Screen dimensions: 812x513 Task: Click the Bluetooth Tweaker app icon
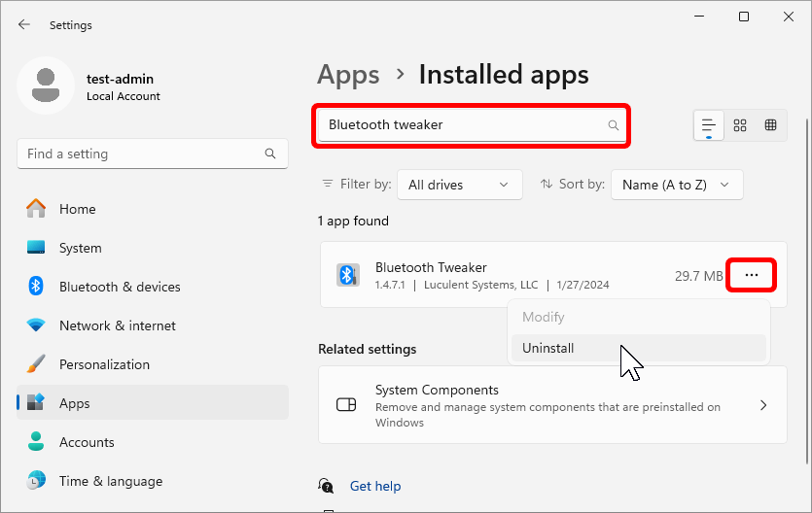point(347,275)
